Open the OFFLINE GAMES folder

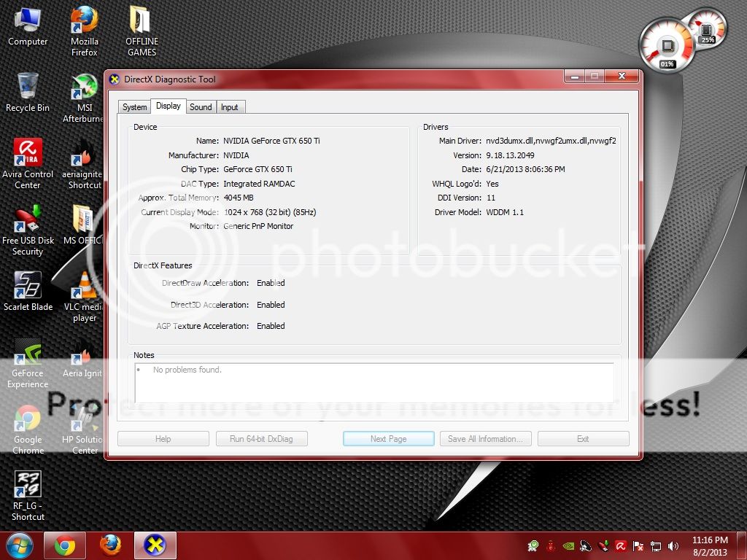[x=142, y=31]
